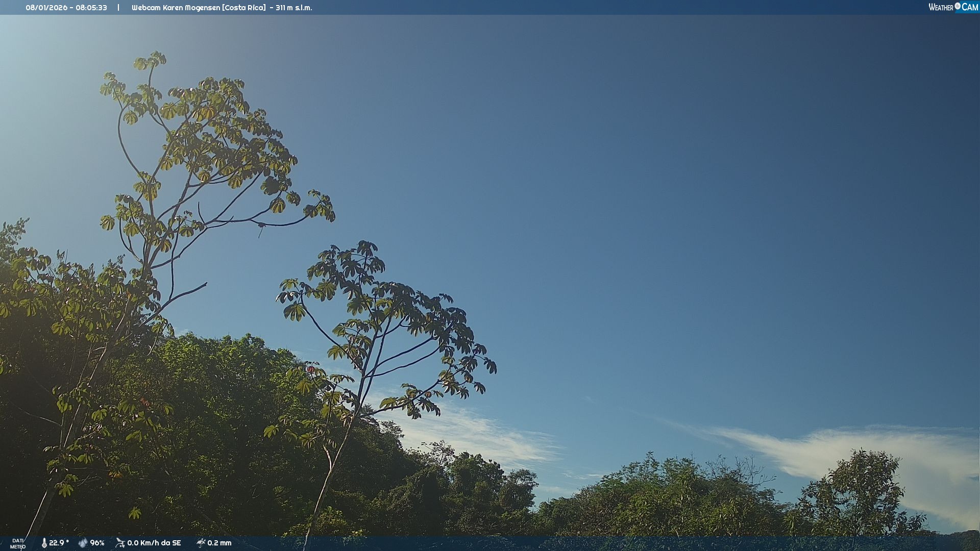980x551 pixels.
Task: Click the 0.2 mm rainfall value
Action: point(219,543)
